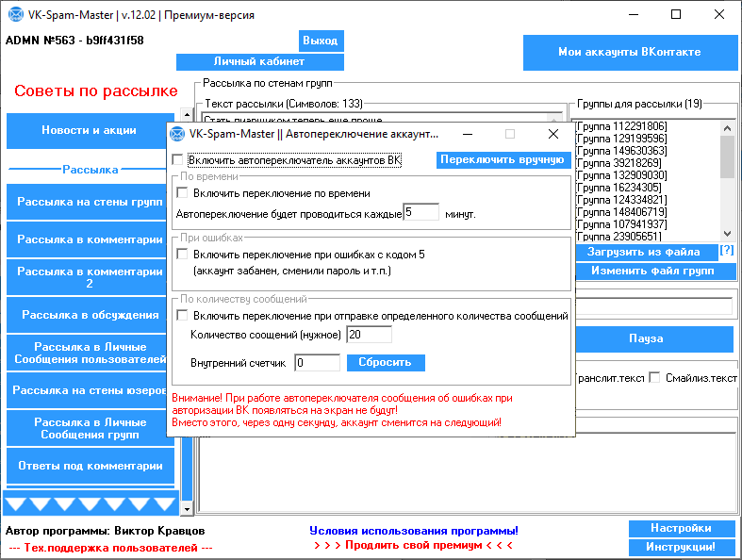Click the app icon in the auto-switch dialog title bar

[178, 134]
